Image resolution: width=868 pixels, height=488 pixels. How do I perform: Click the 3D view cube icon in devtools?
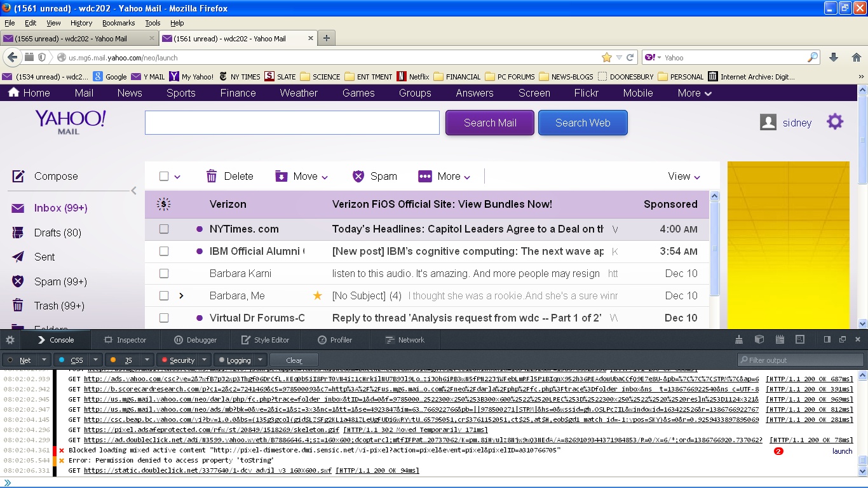pyautogui.click(x=759, y=339)
